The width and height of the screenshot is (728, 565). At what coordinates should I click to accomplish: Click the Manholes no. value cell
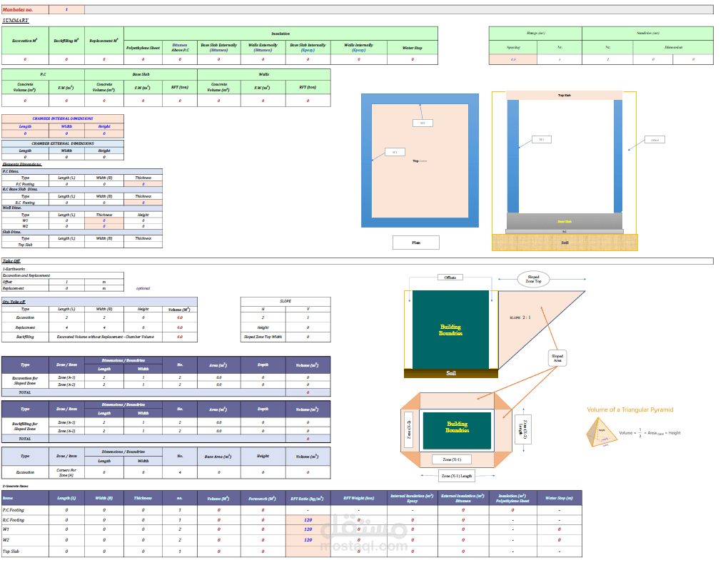point(66,9)
